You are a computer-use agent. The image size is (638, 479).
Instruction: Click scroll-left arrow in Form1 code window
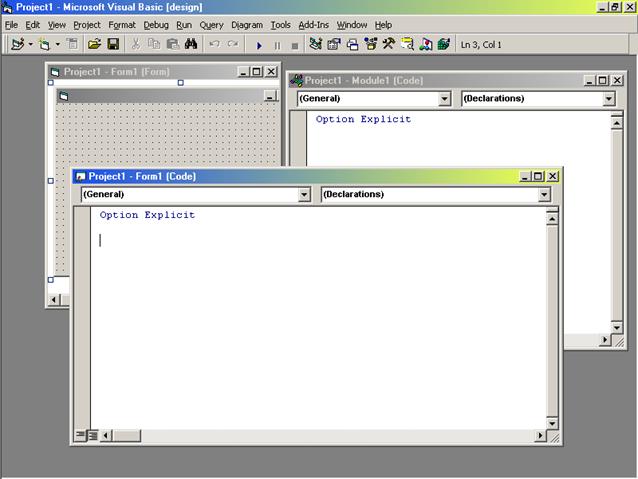coord(106,435)
